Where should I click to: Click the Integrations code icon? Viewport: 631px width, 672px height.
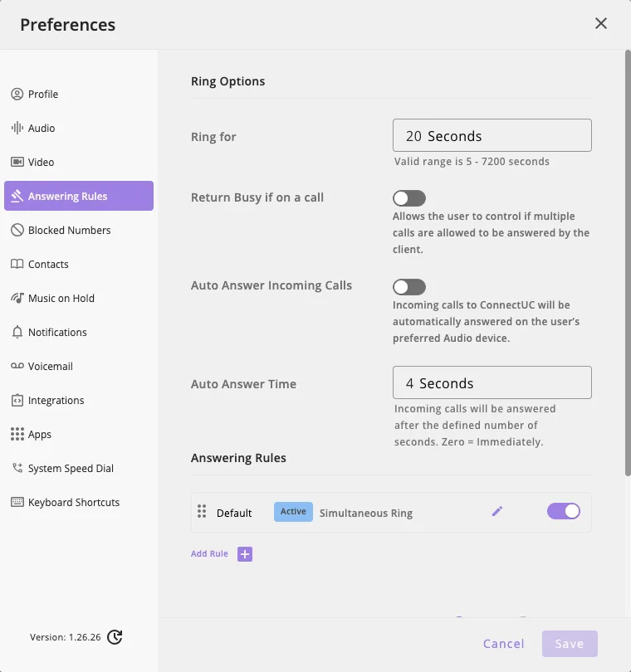click(17, 400)
